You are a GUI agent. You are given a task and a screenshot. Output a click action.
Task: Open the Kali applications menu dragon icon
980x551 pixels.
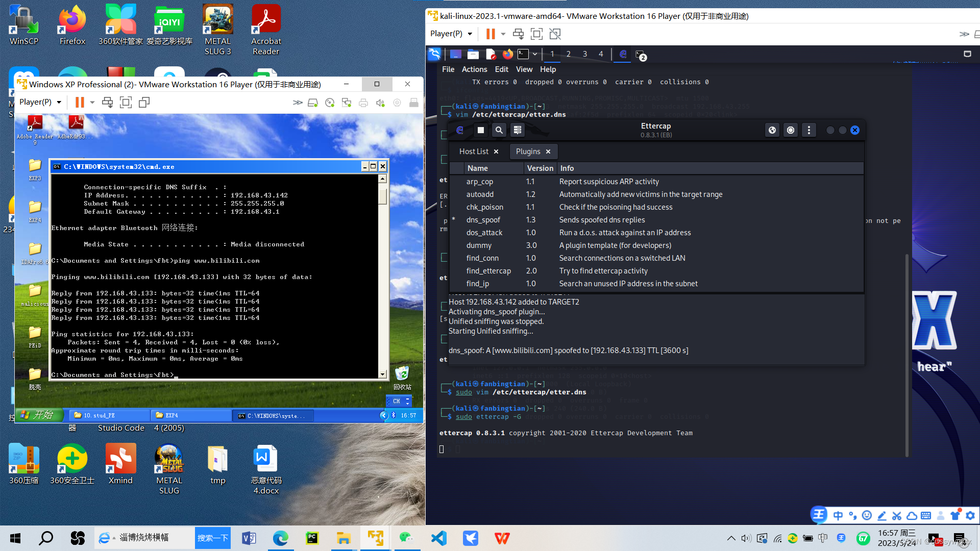pyautogui.click(x=434, y=54)
